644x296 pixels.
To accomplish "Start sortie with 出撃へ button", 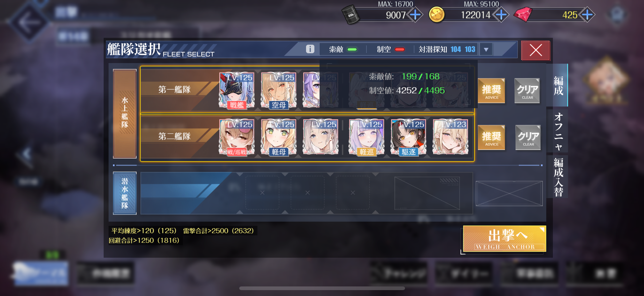I will [x=504, y=239].
